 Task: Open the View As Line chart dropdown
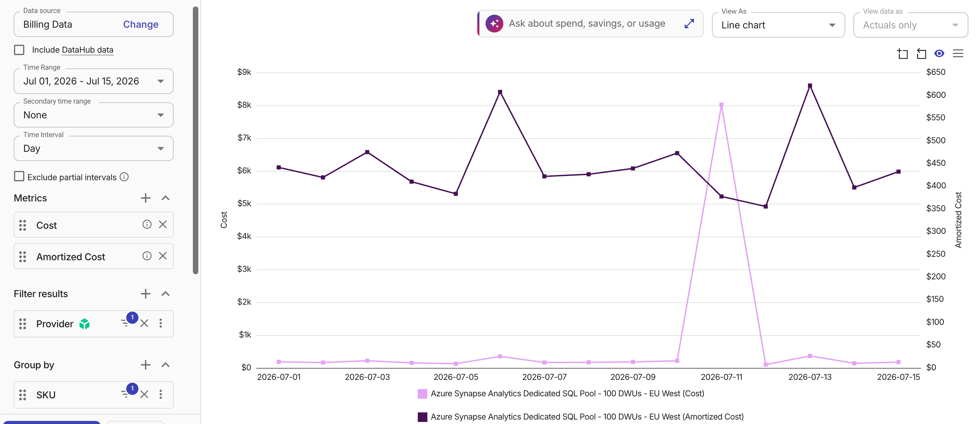(778, 25)
